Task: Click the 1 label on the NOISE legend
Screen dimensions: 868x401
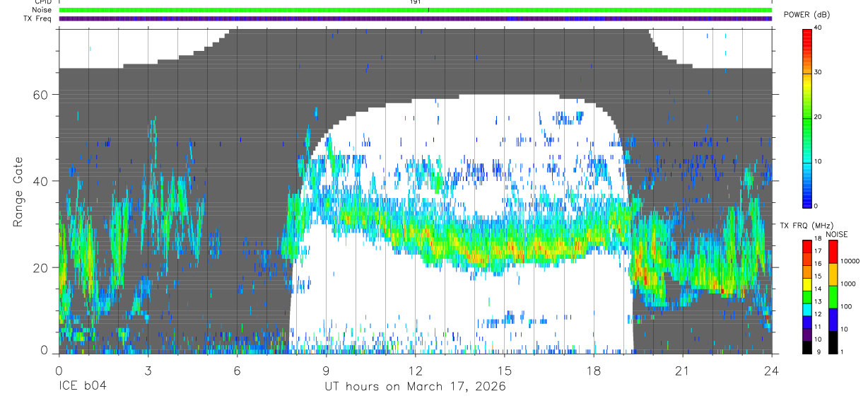Action: (x=843, y=351)
